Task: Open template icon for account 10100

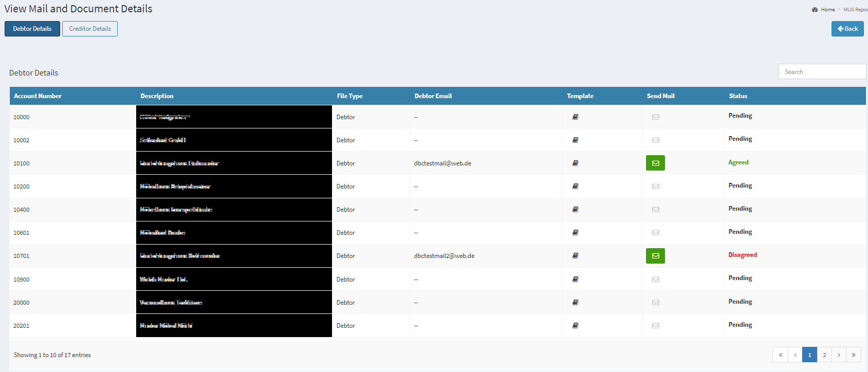Action: [575, 163]
